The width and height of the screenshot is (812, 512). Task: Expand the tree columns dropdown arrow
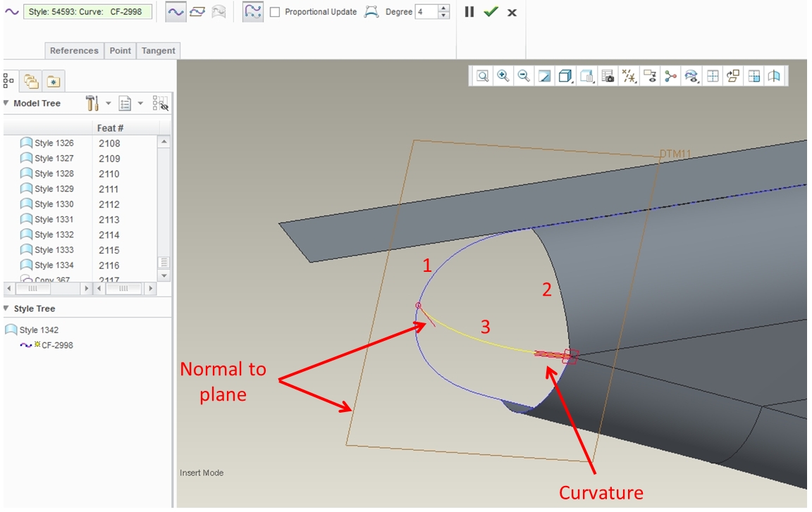140,104
